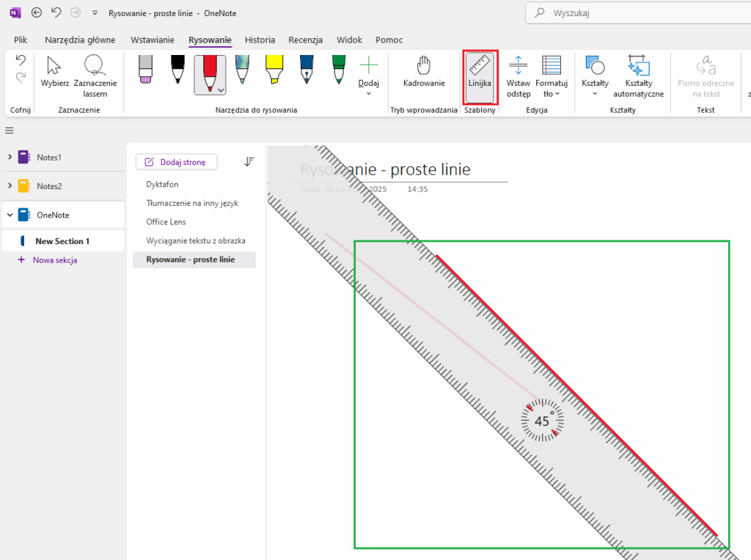Toggle Kadrowanie pan mode
Screen dimensions: 751x560
click(424, 72)
